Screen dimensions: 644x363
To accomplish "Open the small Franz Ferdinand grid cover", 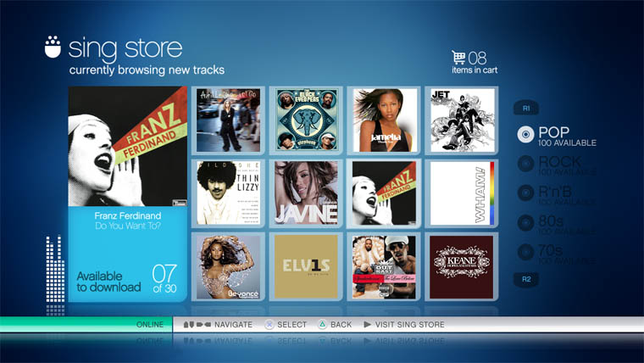I will 384,193.
